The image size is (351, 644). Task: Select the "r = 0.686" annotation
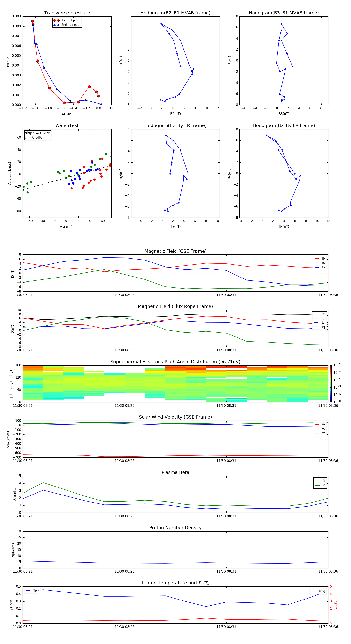pos(34,137)
